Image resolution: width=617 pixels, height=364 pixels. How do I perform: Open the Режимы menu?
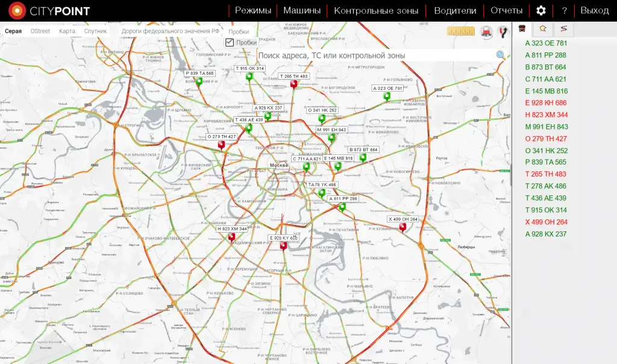click(253, 11)
